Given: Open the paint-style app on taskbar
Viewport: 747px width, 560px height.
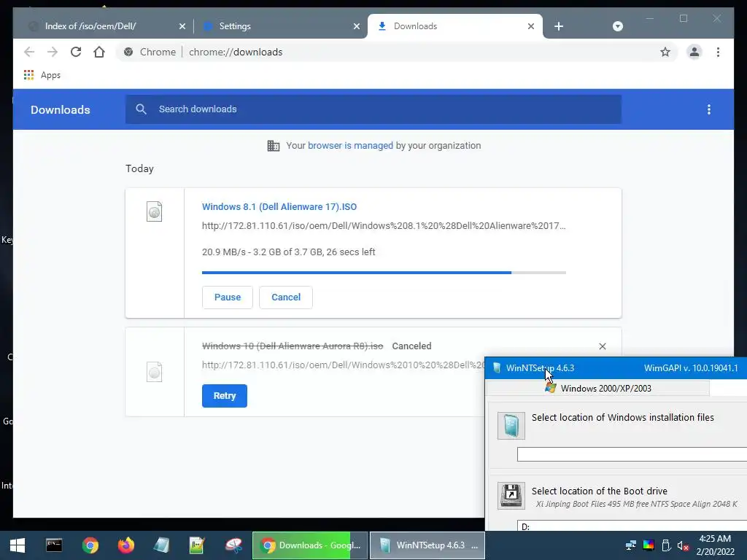Looking at the screenshot, I should 233,545.
